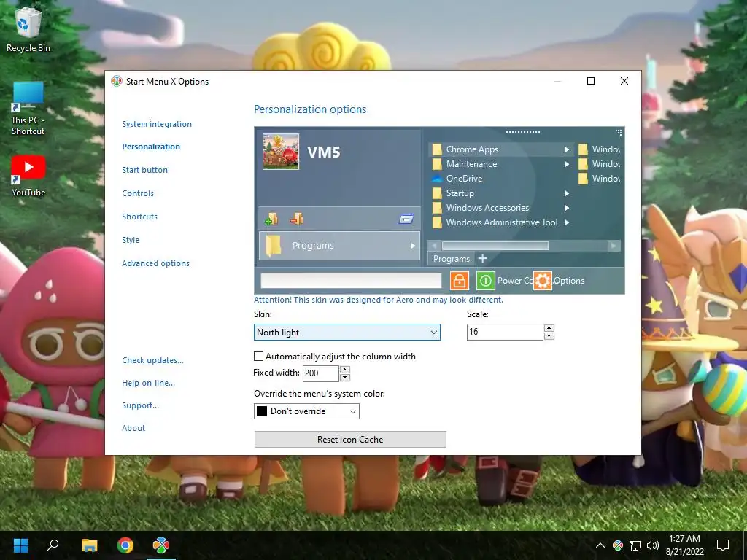747x560 pixels.
Task: Expand the Maintenance folder arrow
Action: (x=566, y=164)
